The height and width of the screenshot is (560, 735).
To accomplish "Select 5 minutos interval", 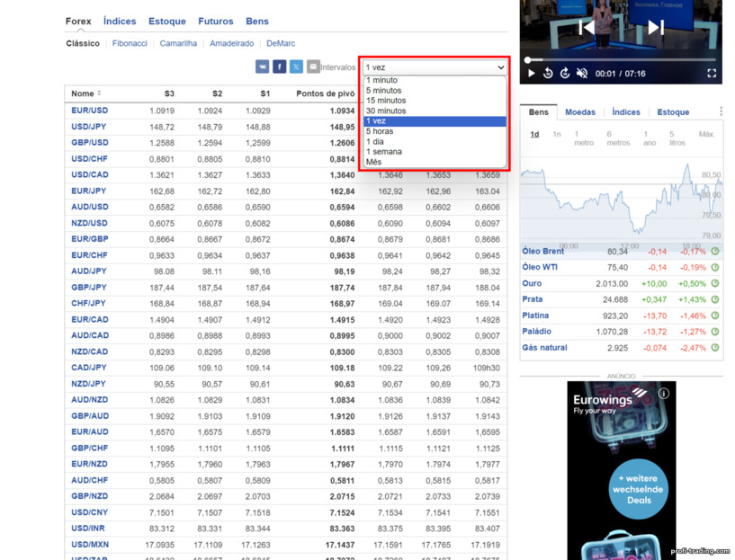I will click(435, 91).
